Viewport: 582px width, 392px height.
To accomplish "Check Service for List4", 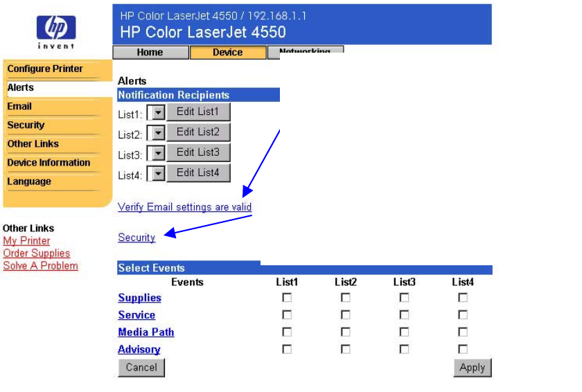I will 463,315.
